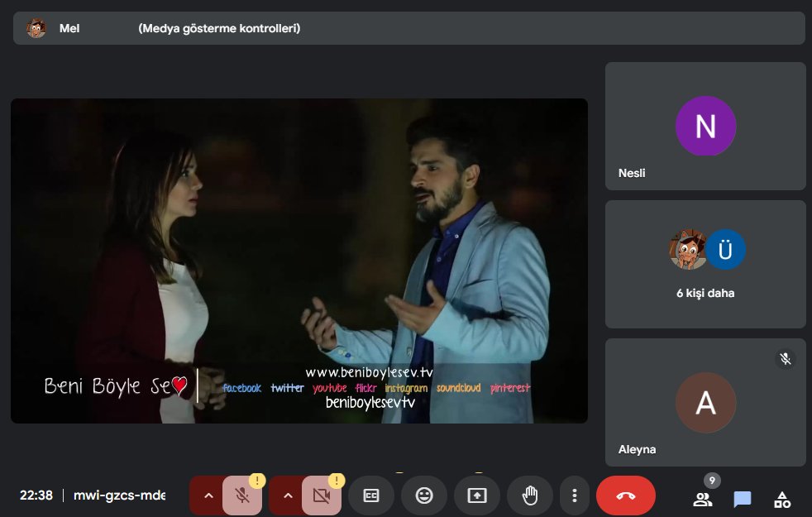Click the presentation bar Medya gösterme kontrolleri
This screenshot has width=812, height=517.
pyautogui.click(x=219, y=28)
